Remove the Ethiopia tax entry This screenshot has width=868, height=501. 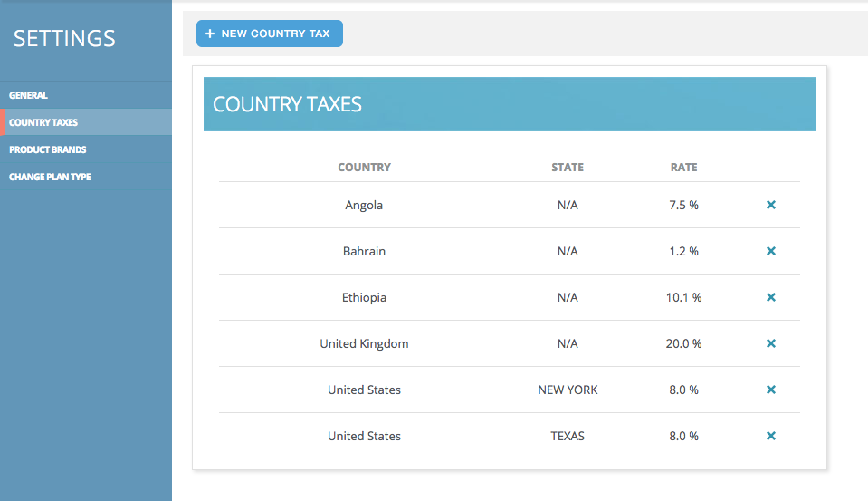pyautogui.click(x=770, y=297)
